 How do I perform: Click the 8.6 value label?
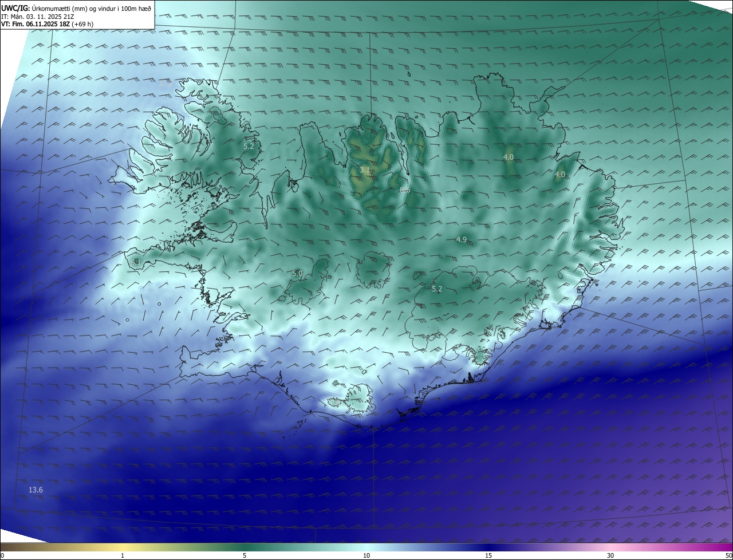point(405,190)
